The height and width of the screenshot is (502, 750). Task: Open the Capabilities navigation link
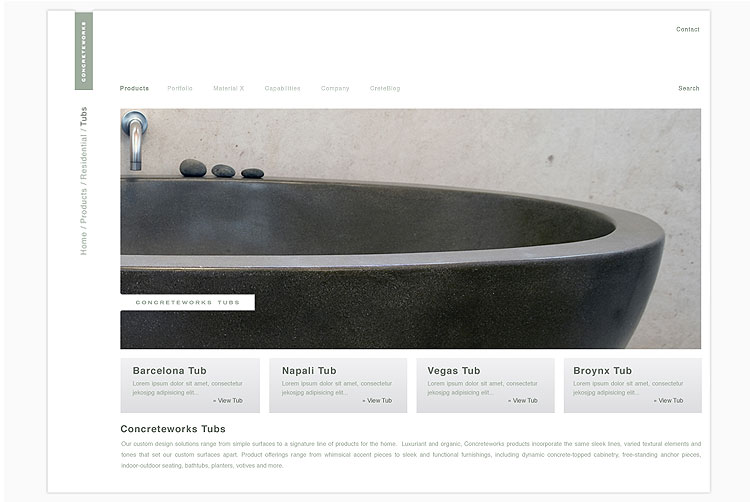tap(282, 88)
